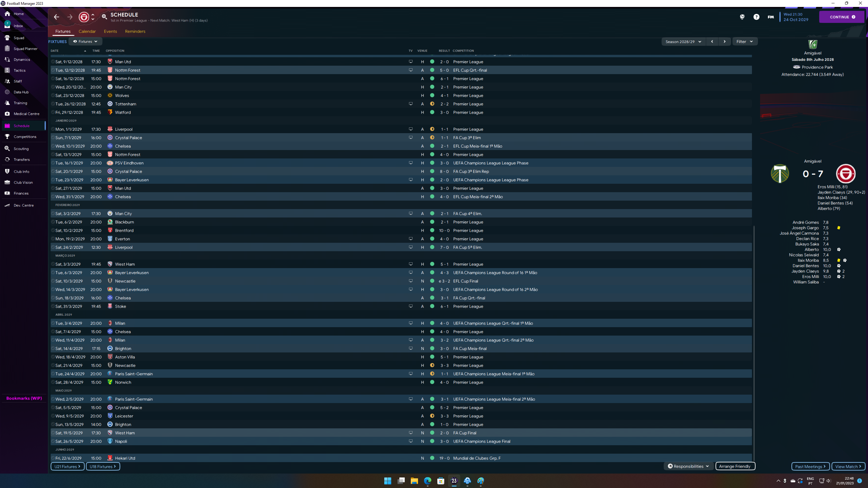This screenshot has width=868, height=488.
Task: Toggle selection for Norwich 28/4/2029 fixture
Action: point(53,382)
